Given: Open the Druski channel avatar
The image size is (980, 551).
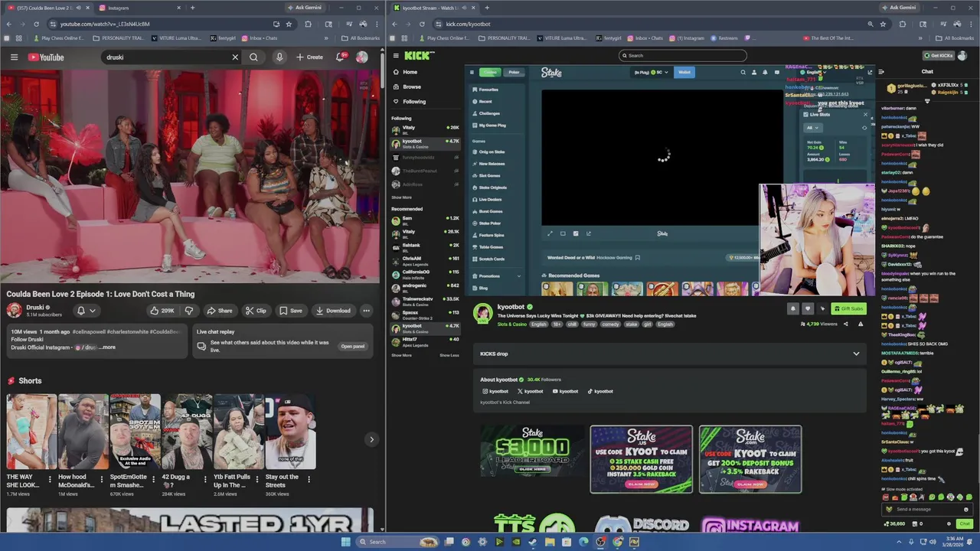Looking at the screenshot, I should coord(14,310).
